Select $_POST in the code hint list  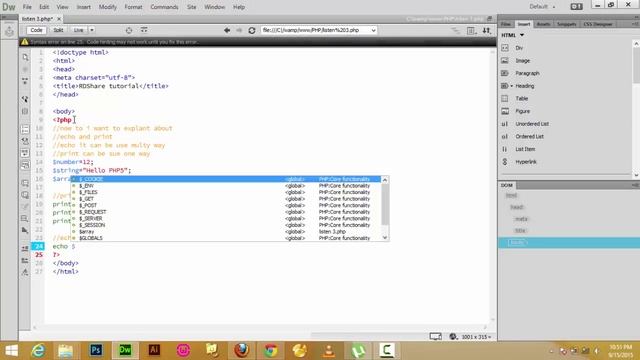pyautogui.click(x=225, y=205)
